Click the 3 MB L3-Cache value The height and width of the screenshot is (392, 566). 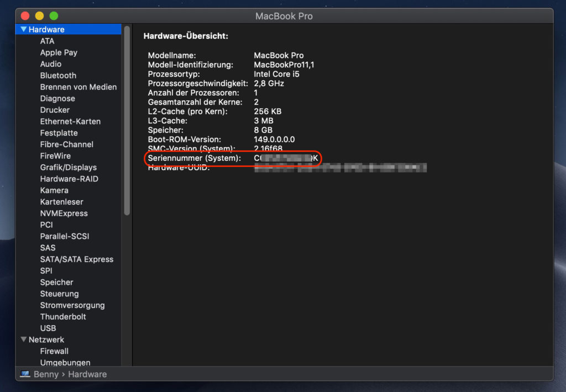264,121
